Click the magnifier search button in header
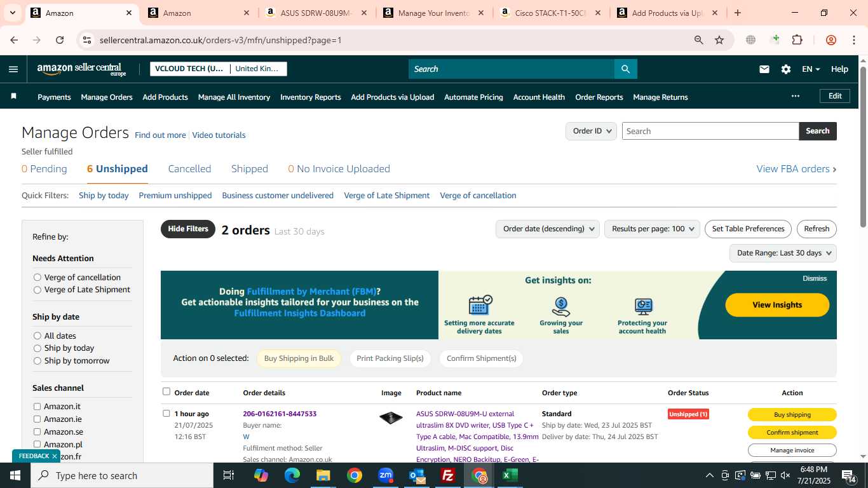The height and width of the screenshot is (488, 868). (x=625, y=69)
